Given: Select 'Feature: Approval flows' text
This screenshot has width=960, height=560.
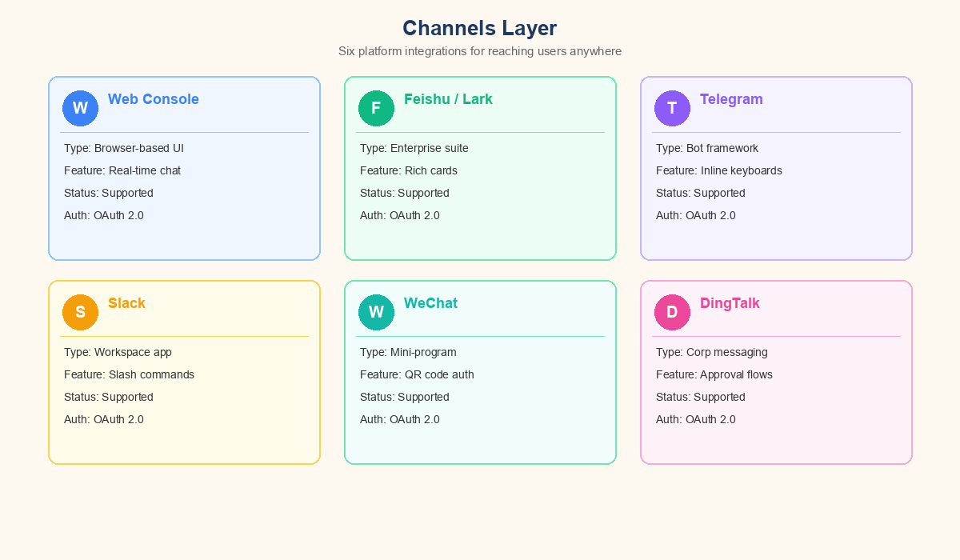Looking at the screenshot, I should tap(714, 374).
